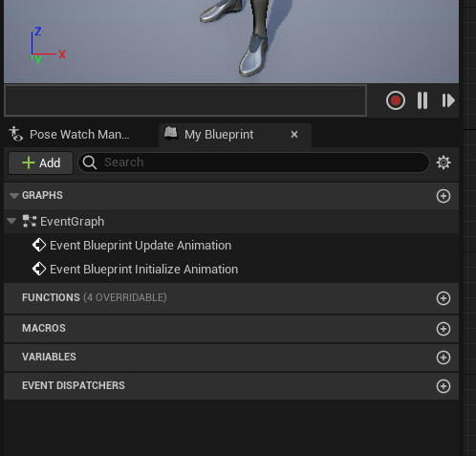Add a new variable with plus icon
The height and width of the screenshot is (456, 476).
tap(444, 358)
